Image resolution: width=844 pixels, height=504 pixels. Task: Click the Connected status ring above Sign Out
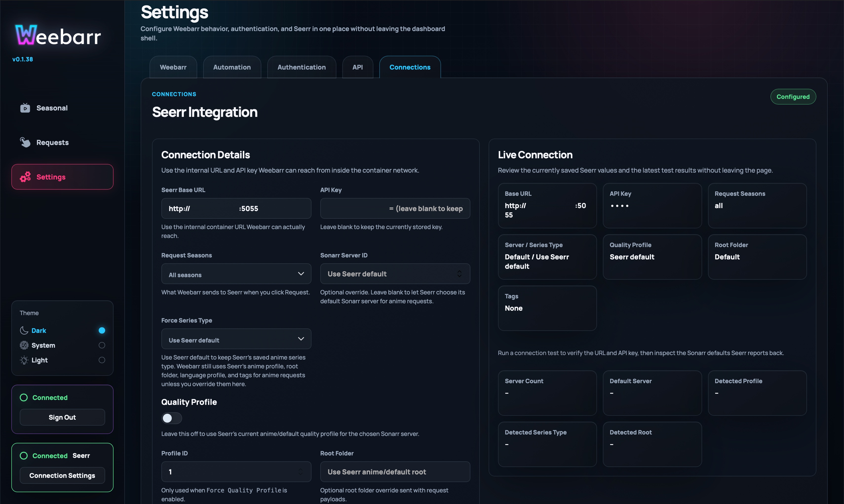click(x=24, y=397)
